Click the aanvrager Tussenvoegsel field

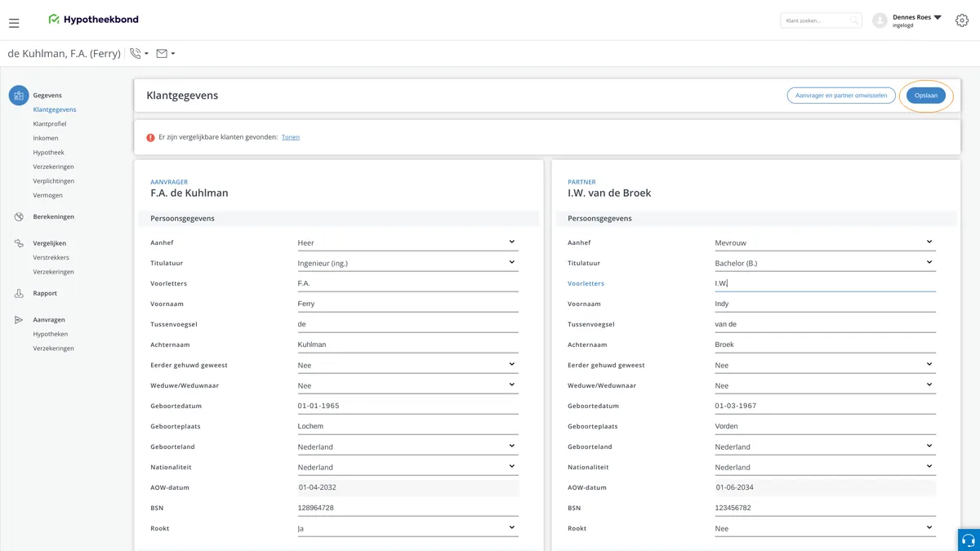point(408,324)
